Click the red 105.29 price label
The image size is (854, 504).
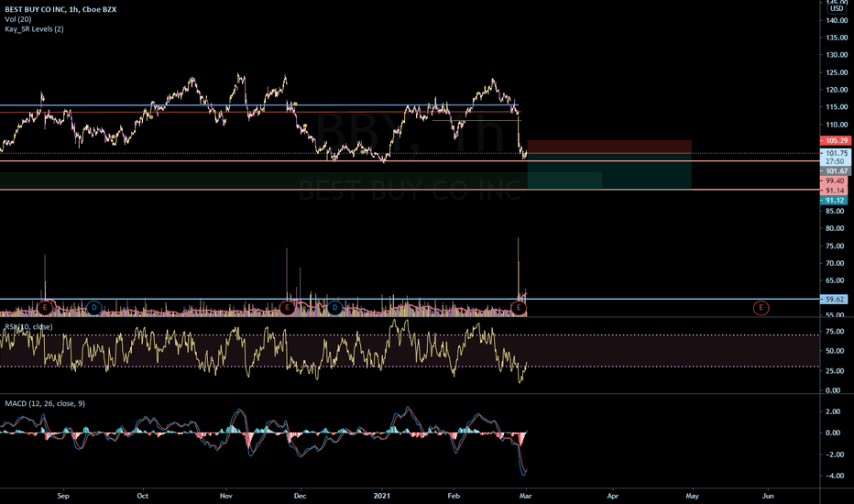tap(836, 140)
